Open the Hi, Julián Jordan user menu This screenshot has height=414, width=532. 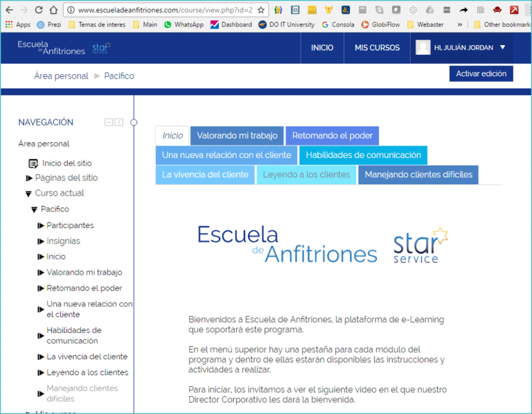pyautogui.click(x=463, y=48)
